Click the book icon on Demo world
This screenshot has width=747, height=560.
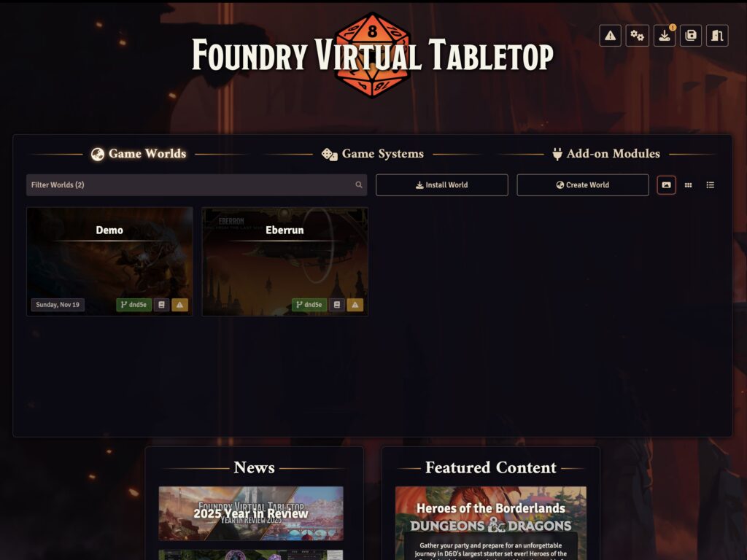point(161,305)
